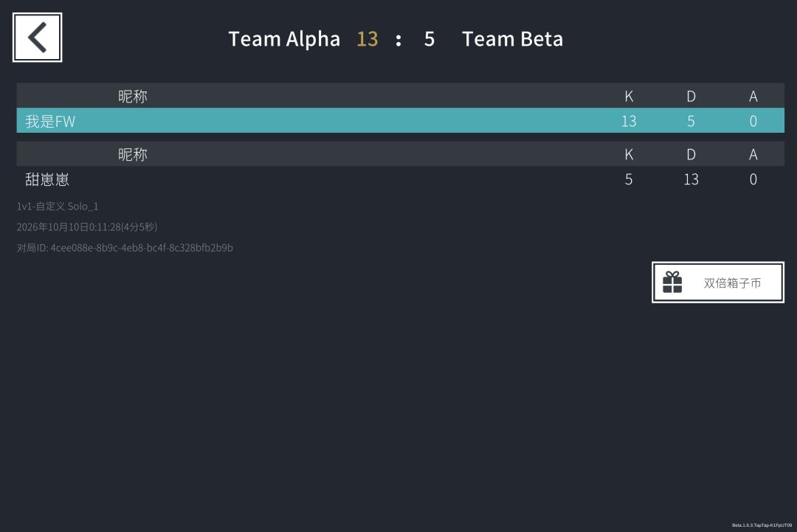Click the match date and duration line

(x=87, y=227)
